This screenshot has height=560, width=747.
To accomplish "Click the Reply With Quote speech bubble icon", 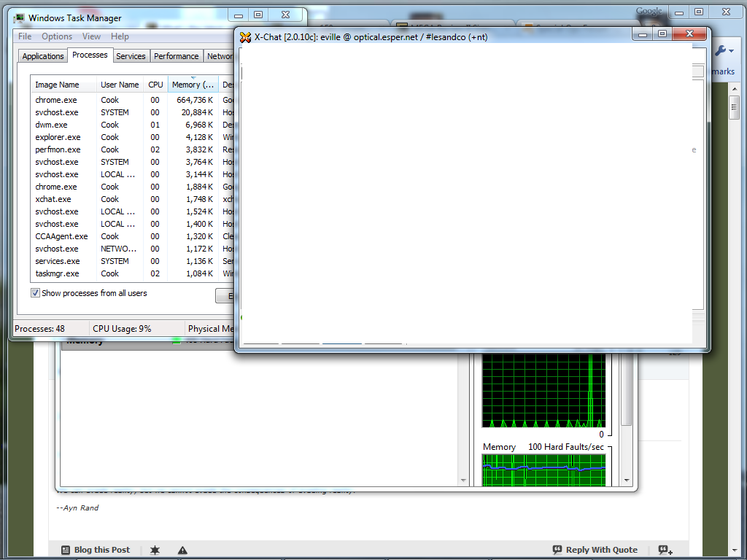I will point(557,550).
